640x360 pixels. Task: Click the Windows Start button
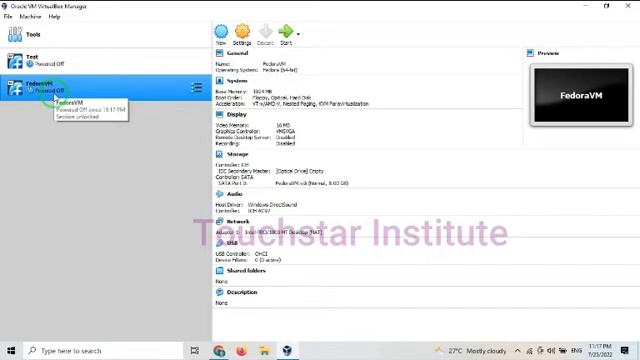coord(11,351)
